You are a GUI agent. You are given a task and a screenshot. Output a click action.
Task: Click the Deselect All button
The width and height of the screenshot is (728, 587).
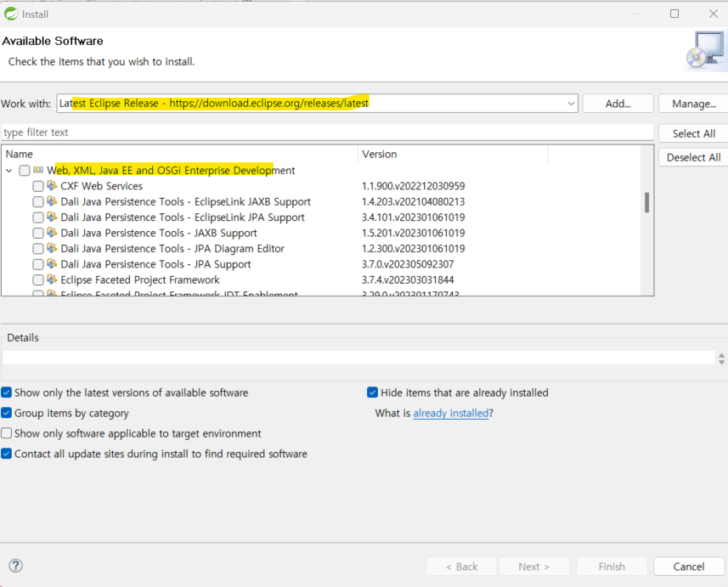coord(694,157)
